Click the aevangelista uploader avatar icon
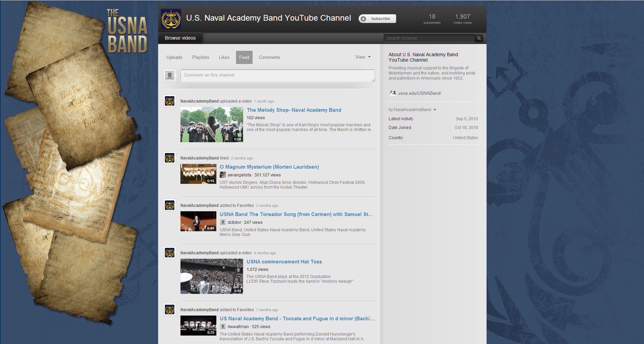Image resolution: width=644 pixels, height=344 pixels. point(223,175)
